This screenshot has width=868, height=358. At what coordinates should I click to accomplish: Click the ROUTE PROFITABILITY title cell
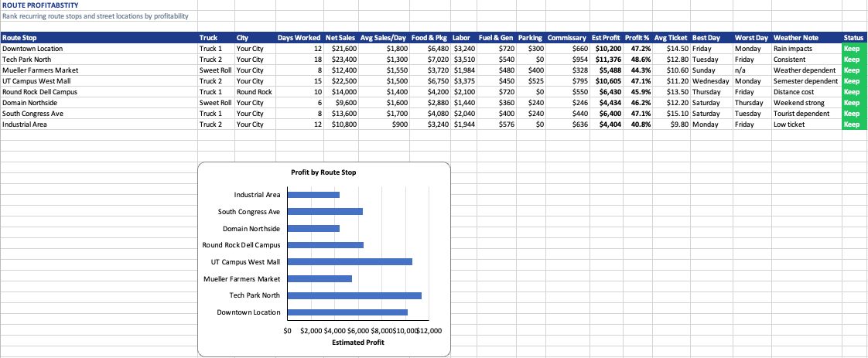pyautogui.click(x=40, y=5)
